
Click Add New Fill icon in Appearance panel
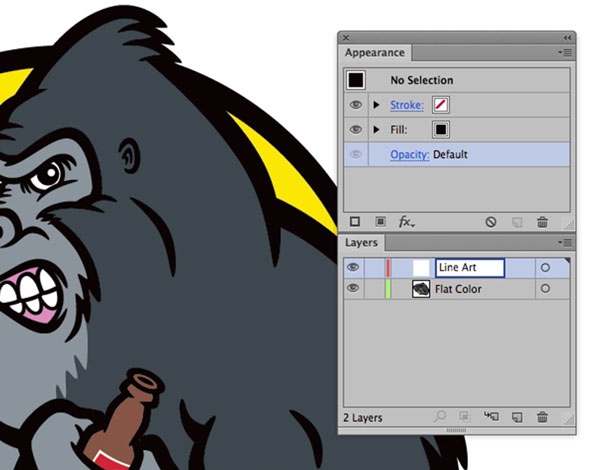click(380, 222)
